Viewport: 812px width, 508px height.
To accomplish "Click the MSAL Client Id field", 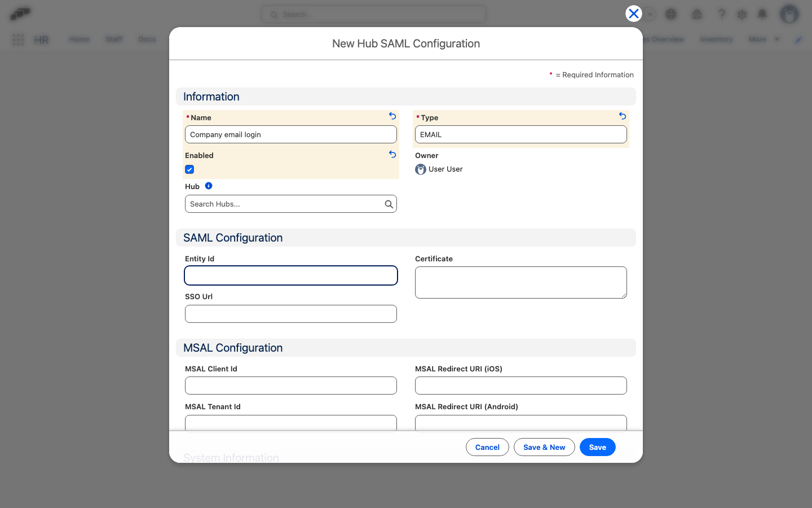I will [291, 386].
